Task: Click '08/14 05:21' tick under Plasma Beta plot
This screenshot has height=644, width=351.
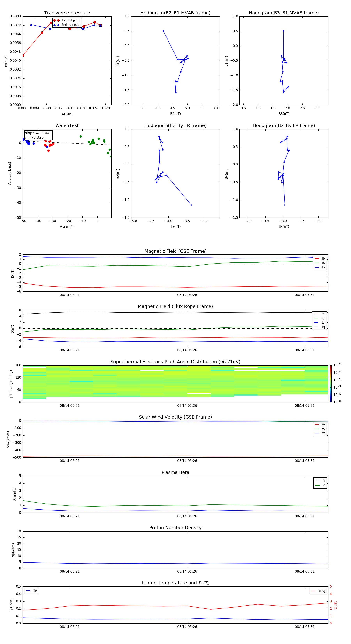Action: pos(70,516)
